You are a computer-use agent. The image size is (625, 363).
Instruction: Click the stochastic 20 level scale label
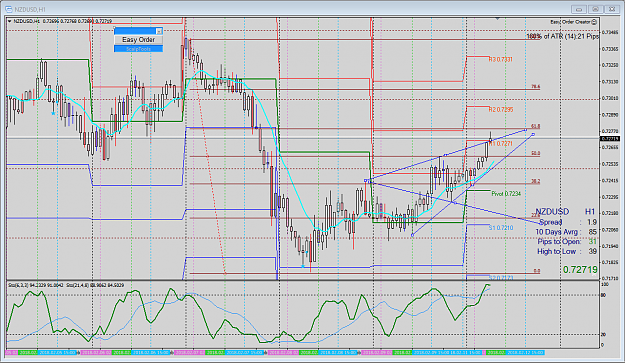[x=603, y=335]
